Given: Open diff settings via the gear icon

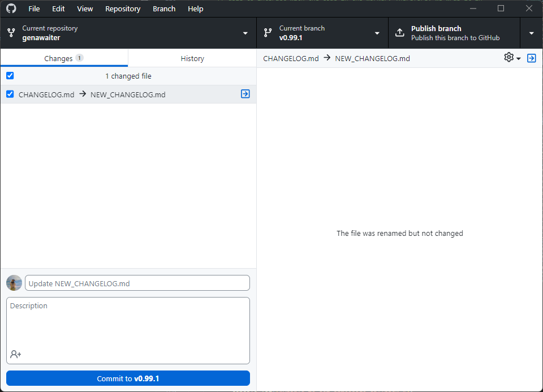Looking at the screenshot, I should coord(508,58).
